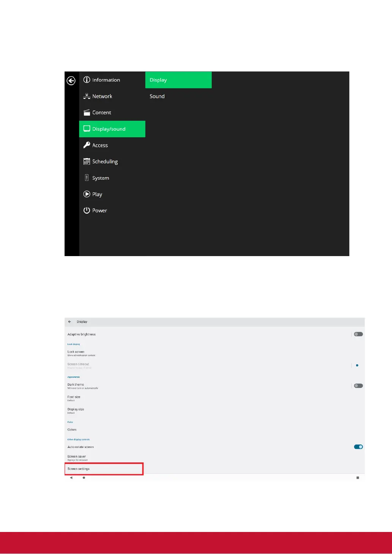Open the Colors setting
This screenshot has height=554, width=392.
pos(72,430)
